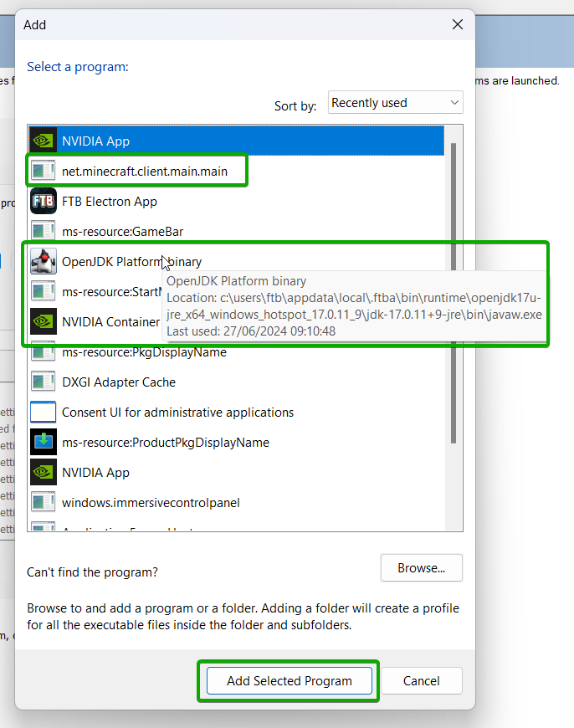Click the NVIDIA Container icon
The height and width of the screenshot is (728, 574).
(x=43, y=322)
